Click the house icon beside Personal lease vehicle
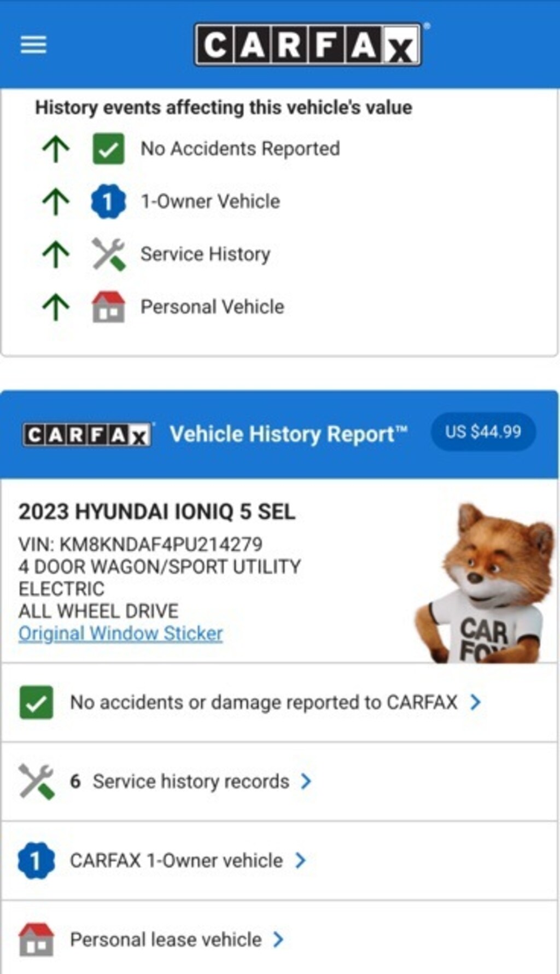This screenshot has width=560, height=974. 36,940
